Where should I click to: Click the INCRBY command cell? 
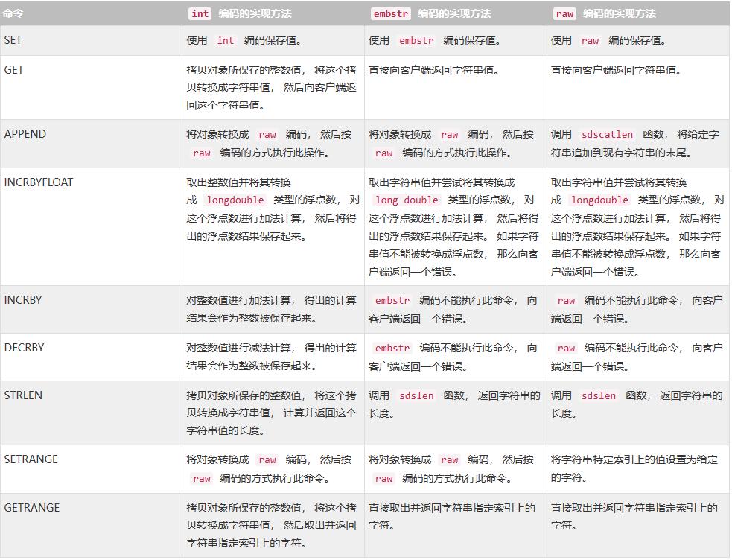91,309
